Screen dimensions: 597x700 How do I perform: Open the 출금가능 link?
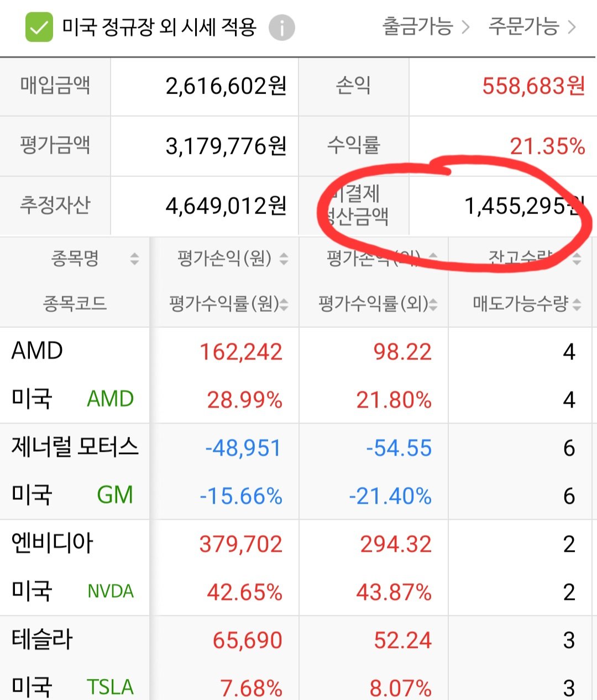click(426, 27)
